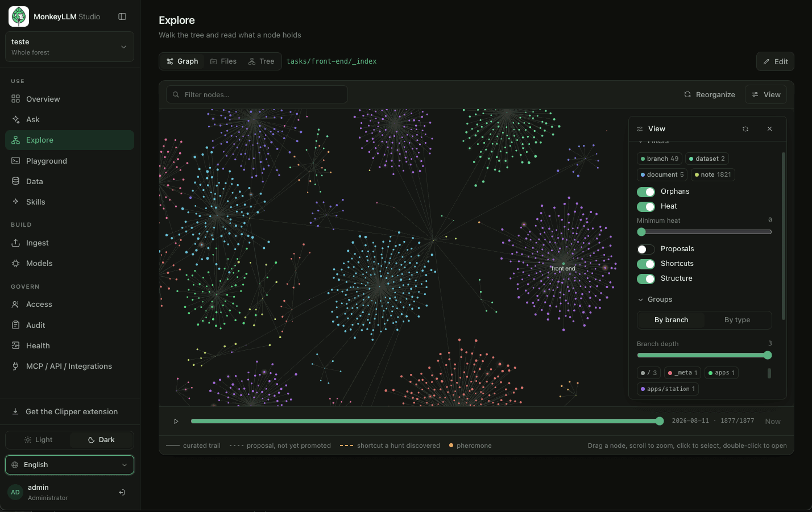This screenshot has width=812, height=512.
Task: Click the Minimum heat slider handle
Action: pyautogui.click(x=641, y=232)
